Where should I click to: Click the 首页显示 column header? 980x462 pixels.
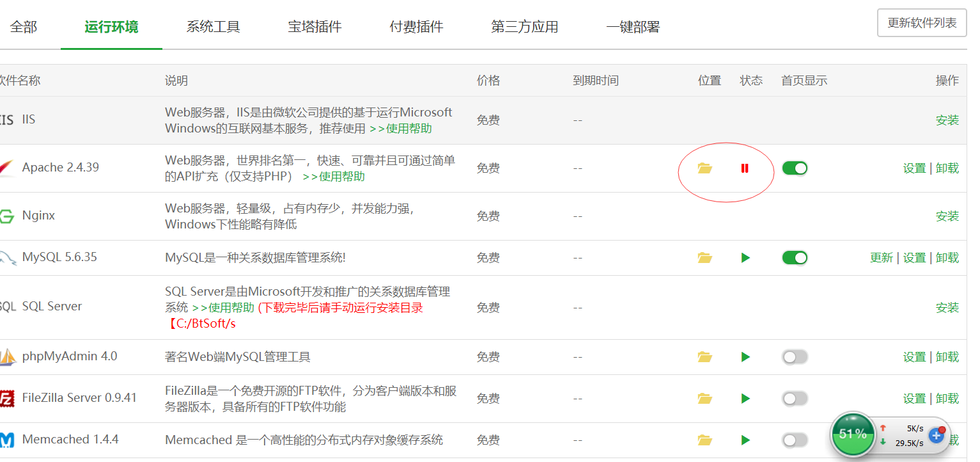click(804, 81)
